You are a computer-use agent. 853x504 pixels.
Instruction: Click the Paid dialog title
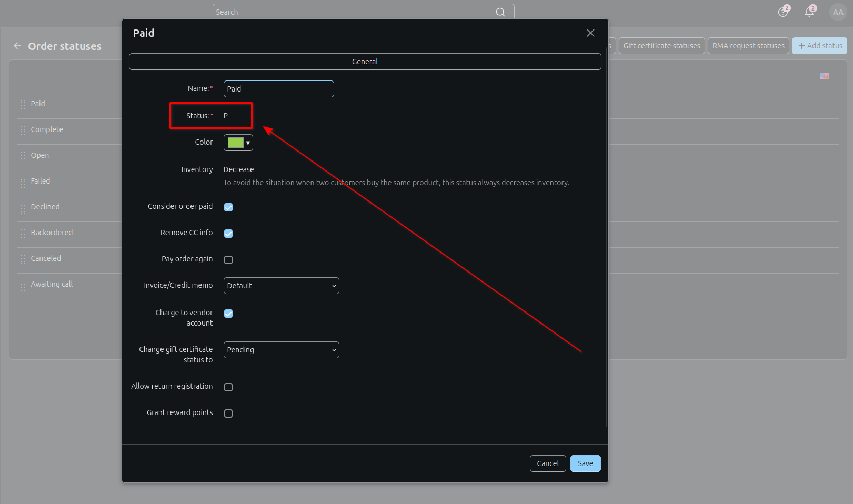tap(144, 33)
